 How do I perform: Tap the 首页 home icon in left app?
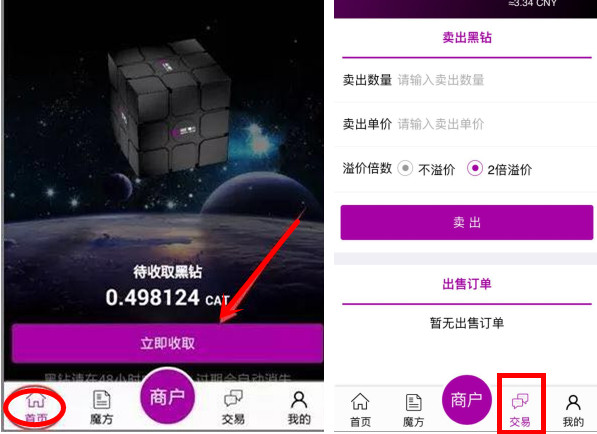tap(35, 408)
